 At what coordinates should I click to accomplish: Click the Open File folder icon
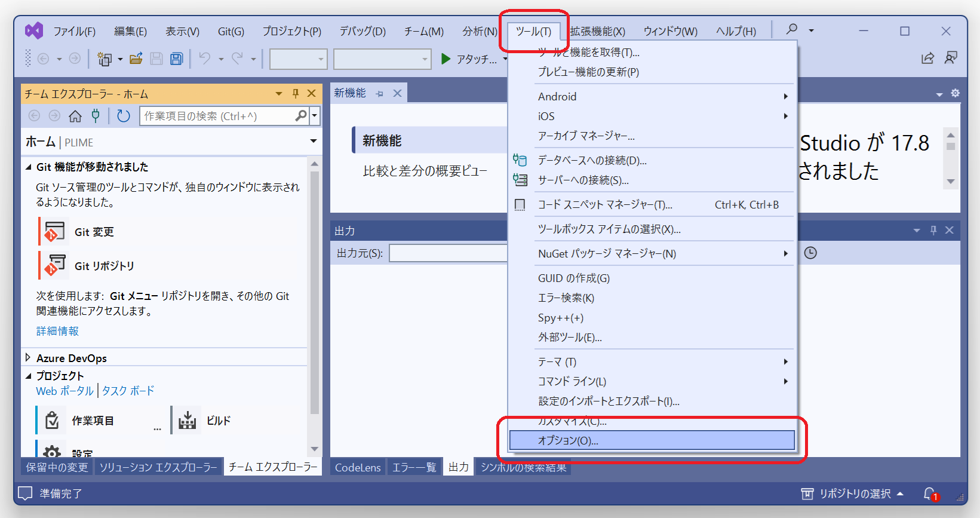(x=136, y=59)
